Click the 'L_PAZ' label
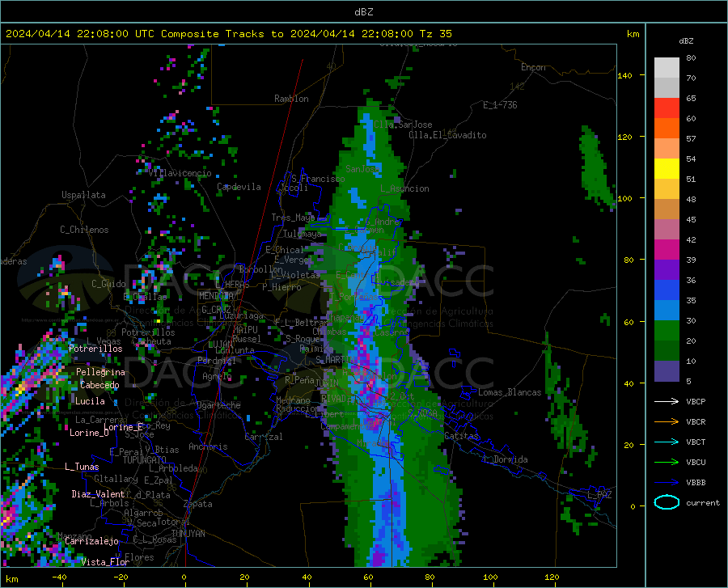The height and width of the screenshot is (588, 728). (x=599, y=495)
